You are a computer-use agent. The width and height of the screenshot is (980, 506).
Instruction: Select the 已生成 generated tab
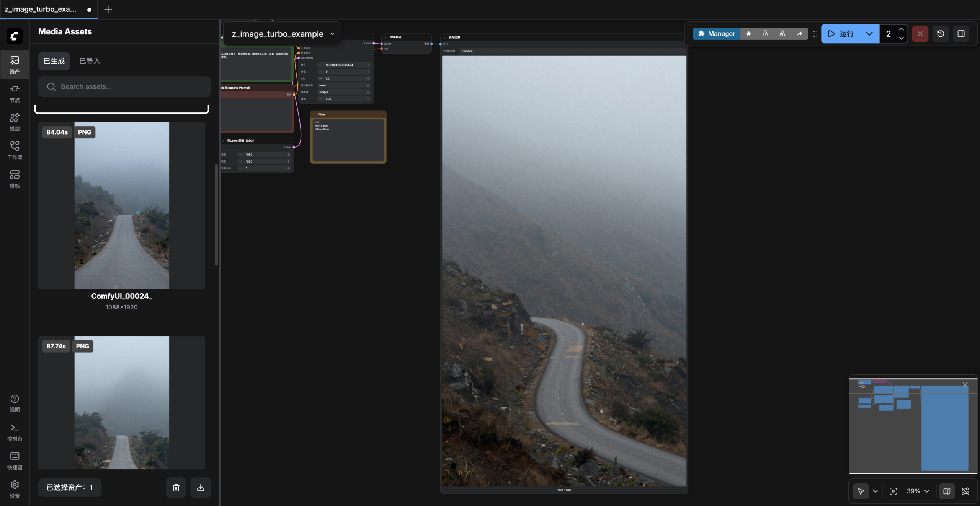pyautogui.click(x=54, y=61)
